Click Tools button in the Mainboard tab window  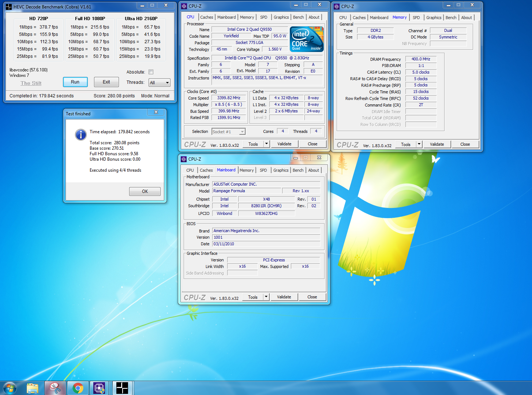tap(253, 297)
